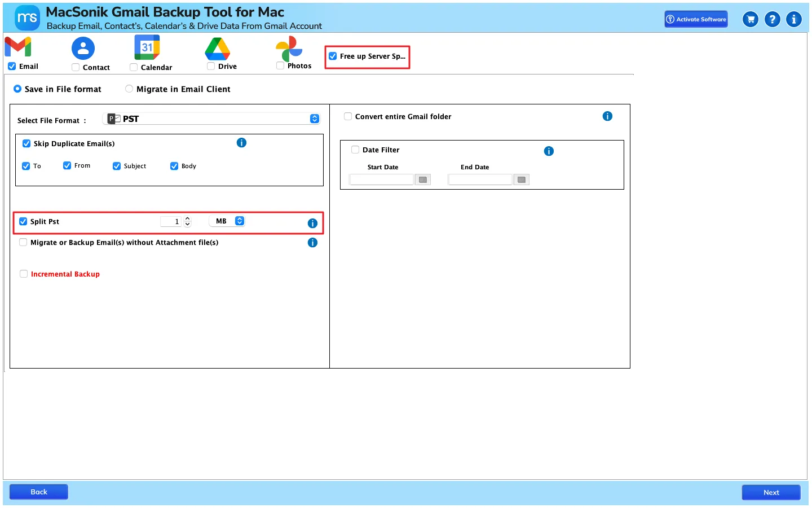812x508 pixels.
Task: Click the 'Start Date' label
Action: (x=383, y=168)
